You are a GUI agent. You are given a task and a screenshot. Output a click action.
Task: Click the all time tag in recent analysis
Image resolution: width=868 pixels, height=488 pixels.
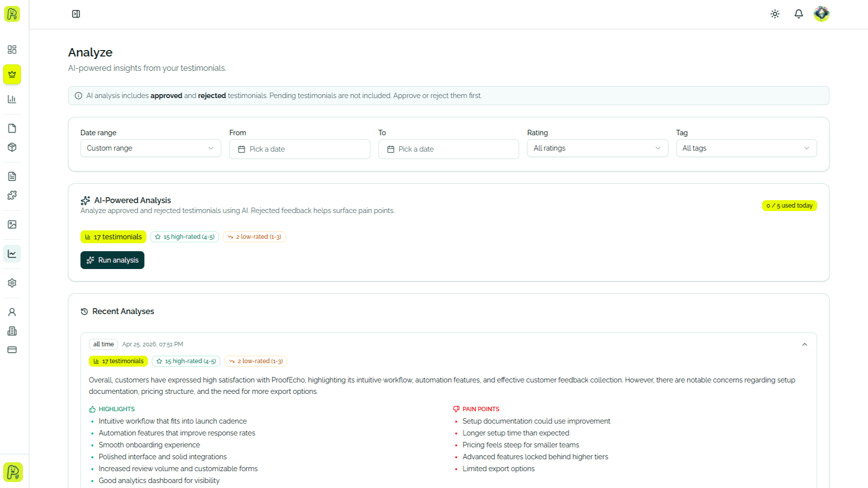click(x=103, y=344)
